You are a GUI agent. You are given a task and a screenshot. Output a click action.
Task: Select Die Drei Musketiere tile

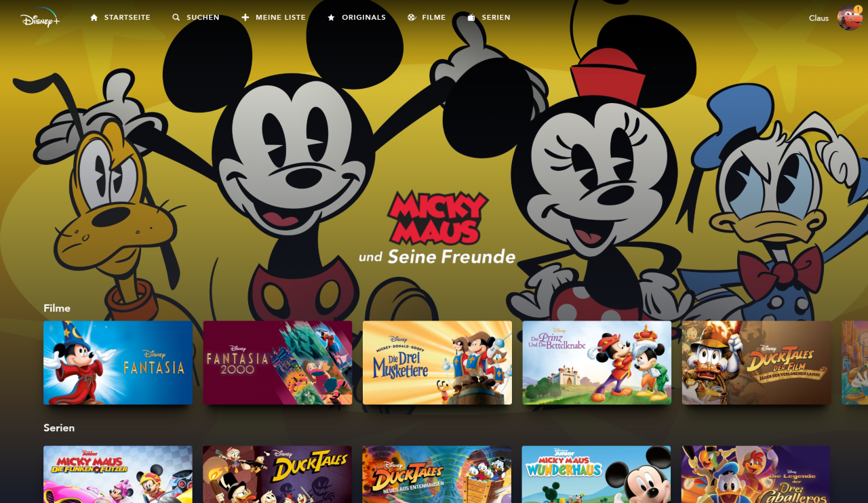tap(437, 363)
